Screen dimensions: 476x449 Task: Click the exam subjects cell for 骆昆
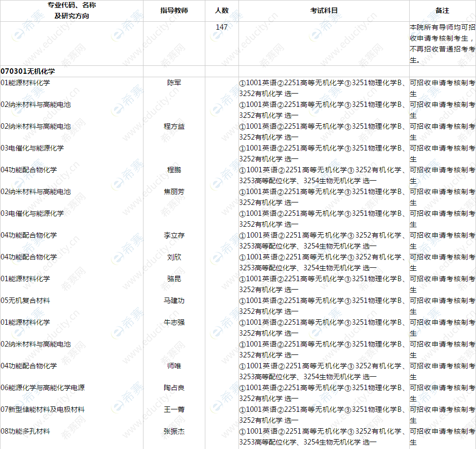pos(322,284)
